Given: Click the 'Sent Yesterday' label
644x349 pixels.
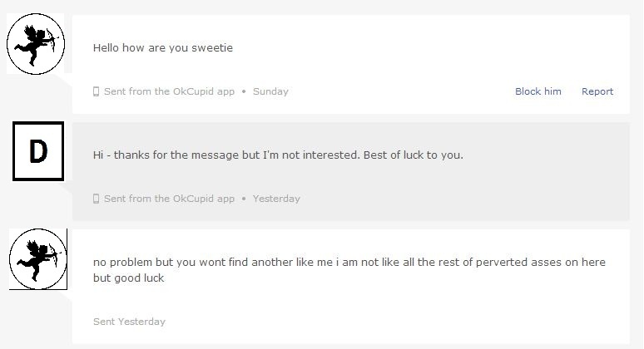Looking at the screenshot, I should tap(129, 322).
